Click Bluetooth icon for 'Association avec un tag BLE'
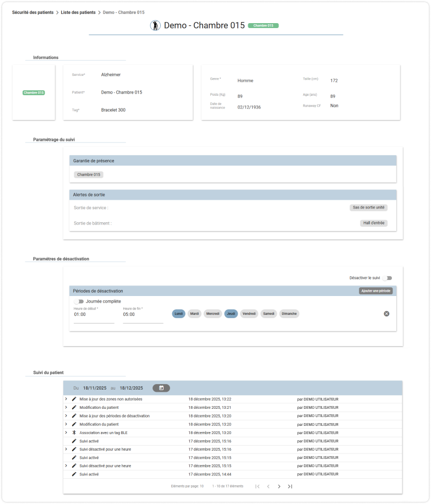Image resolution: width=431 pixels, height=504 pixels. point(74,432)
